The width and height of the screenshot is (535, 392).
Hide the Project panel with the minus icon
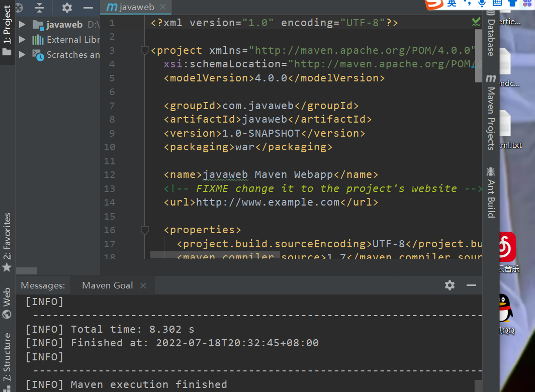coord(88,8)
